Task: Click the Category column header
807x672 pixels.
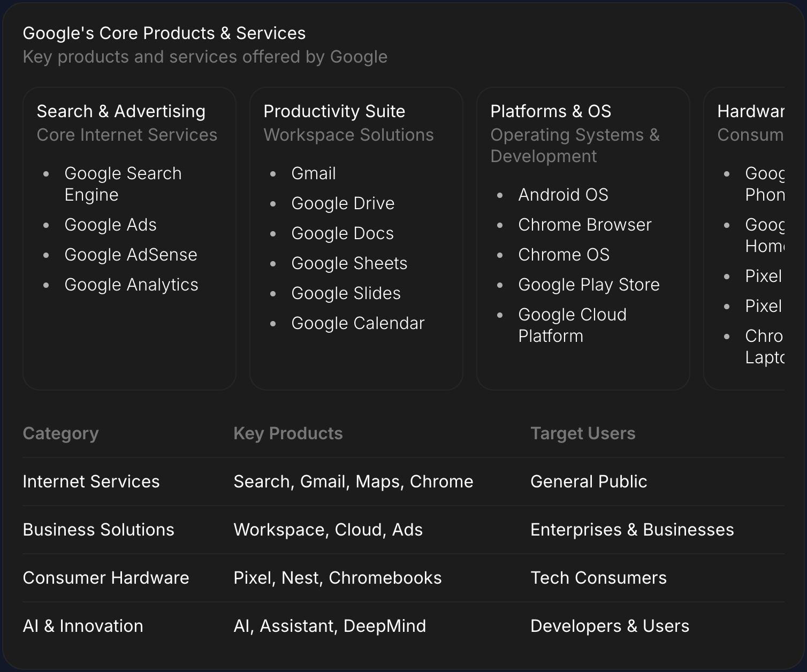Action: tap(60, 433)
